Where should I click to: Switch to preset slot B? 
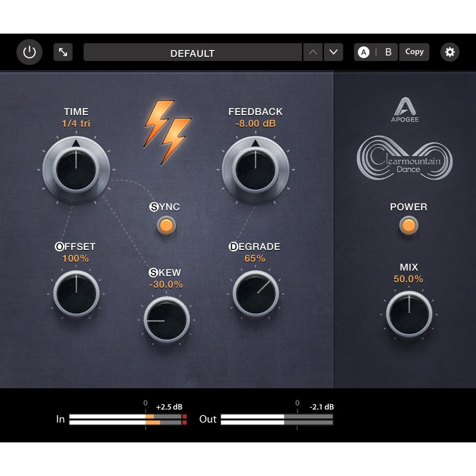click(x=388, y=52)
